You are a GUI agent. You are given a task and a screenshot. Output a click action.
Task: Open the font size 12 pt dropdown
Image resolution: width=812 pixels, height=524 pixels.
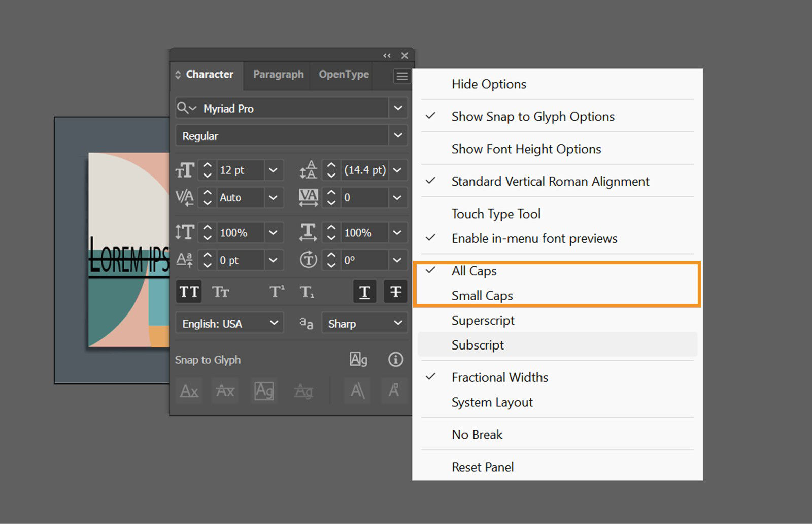(274, 170)
